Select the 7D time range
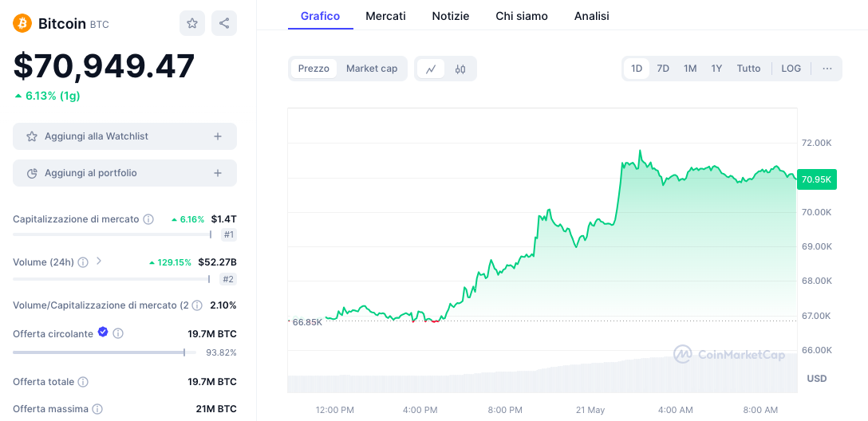The width and height of the screenshot is (868, 421). click(663, 69)
